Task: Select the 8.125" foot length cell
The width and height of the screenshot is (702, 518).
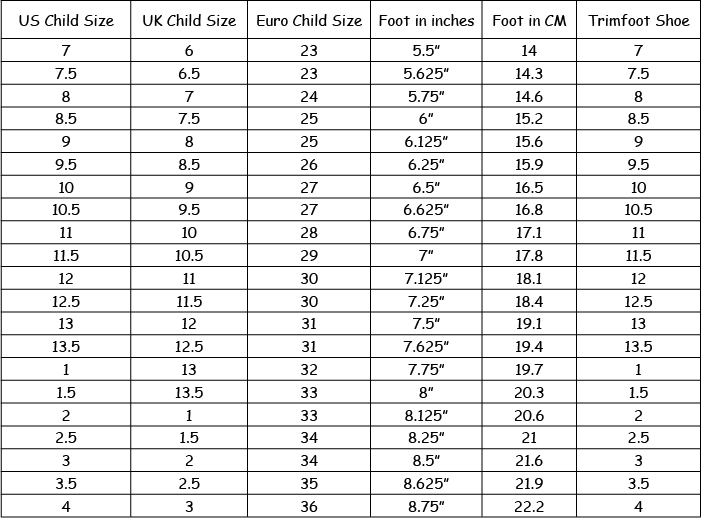Action: click(x=426, y=415)
